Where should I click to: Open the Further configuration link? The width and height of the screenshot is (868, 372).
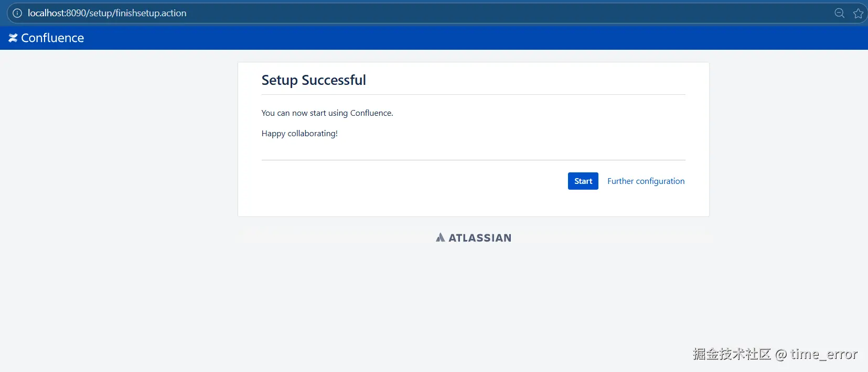click(x=646, y=181)
